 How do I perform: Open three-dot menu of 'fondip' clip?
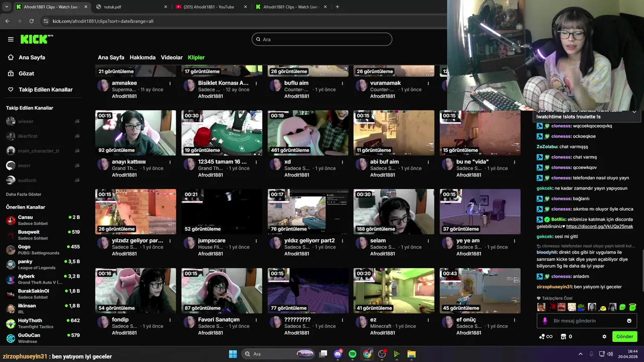pyautogui.click(x=170, y=320)
